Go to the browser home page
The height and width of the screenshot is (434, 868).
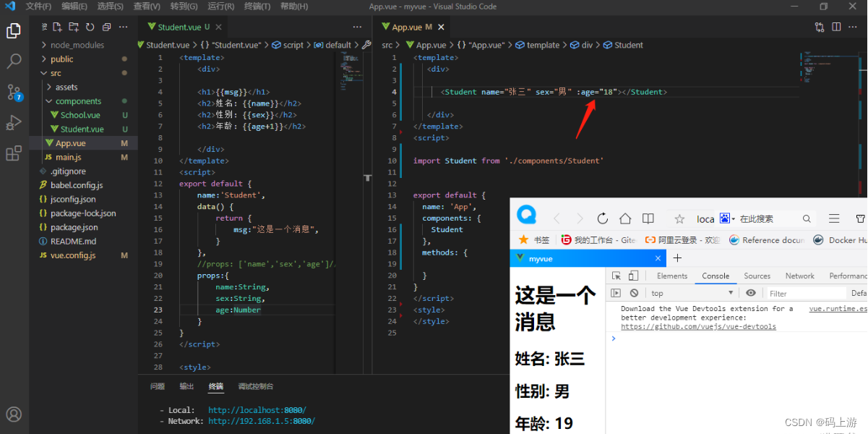[625, 218]
